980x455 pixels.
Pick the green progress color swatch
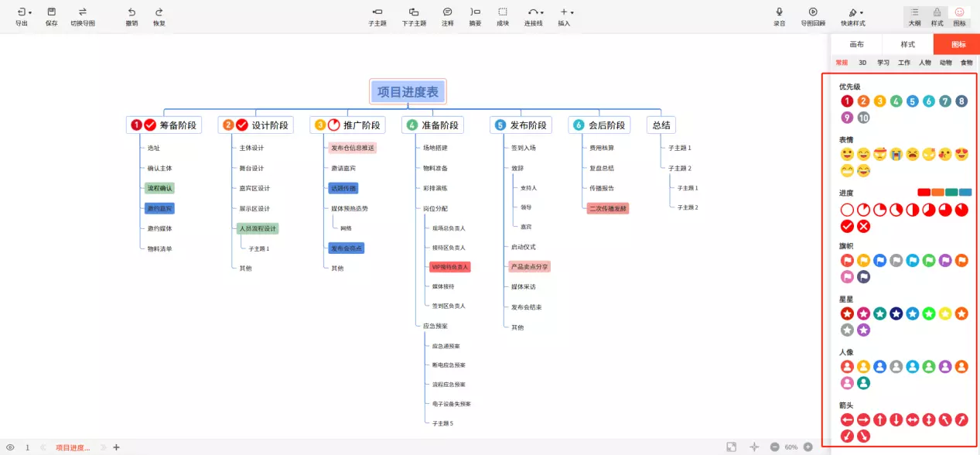tap(951, 192)
